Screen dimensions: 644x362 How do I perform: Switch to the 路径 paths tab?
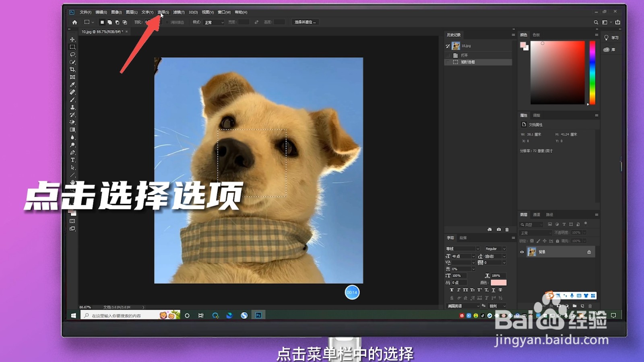pos(549,215)
